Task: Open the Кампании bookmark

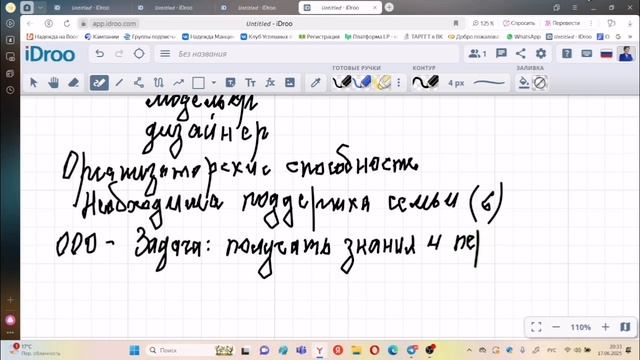Action: coord(102,37)
